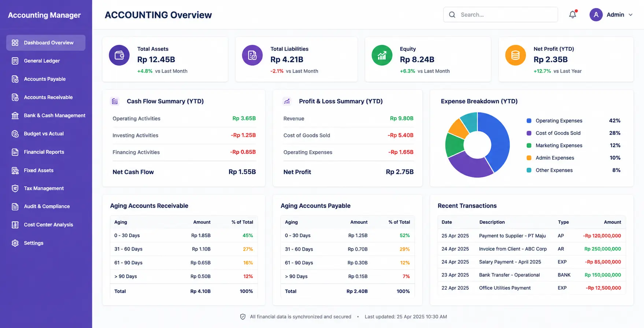Open Financial Reports page
Image resolution: width=644 pixels, height=328 pixels.
44,152
